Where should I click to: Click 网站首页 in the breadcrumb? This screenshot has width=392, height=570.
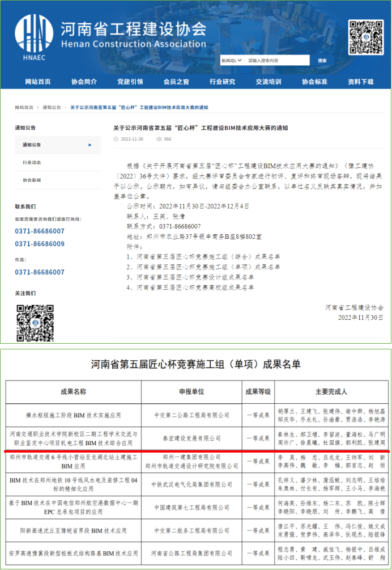pyautogui.click(x=24, y=108)
